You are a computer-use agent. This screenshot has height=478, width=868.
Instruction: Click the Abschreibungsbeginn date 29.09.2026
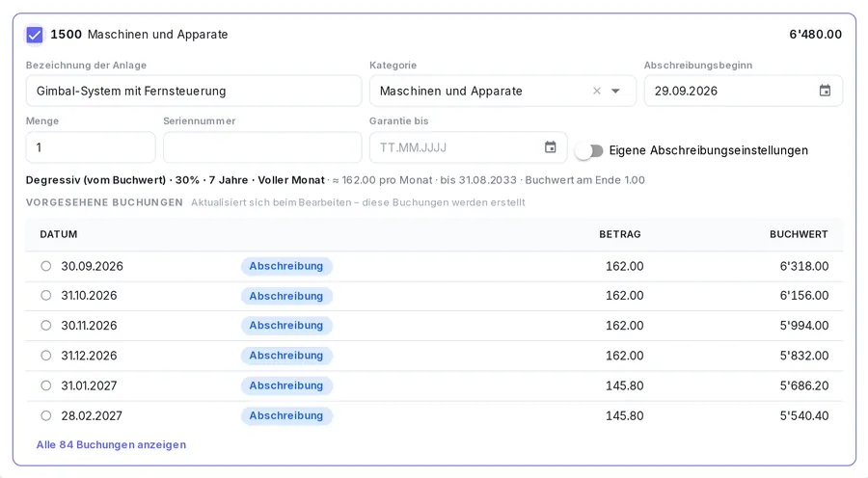686,91
